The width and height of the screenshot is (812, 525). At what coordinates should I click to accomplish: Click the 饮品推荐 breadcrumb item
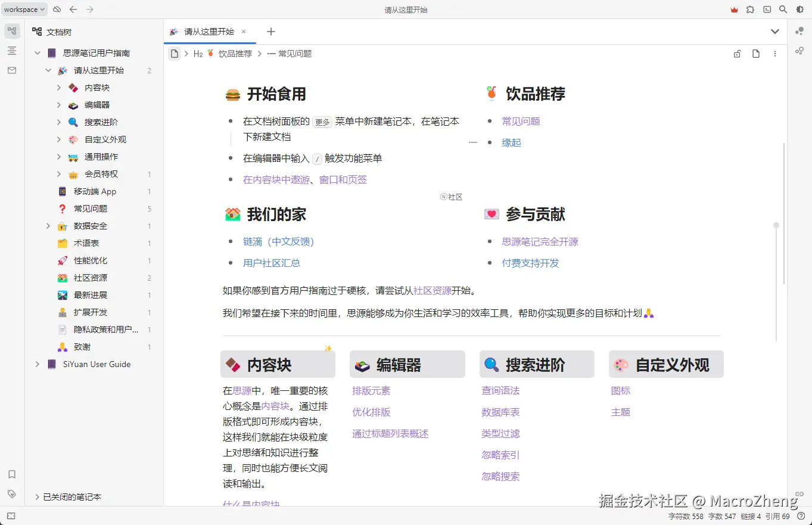pos(229,54)
